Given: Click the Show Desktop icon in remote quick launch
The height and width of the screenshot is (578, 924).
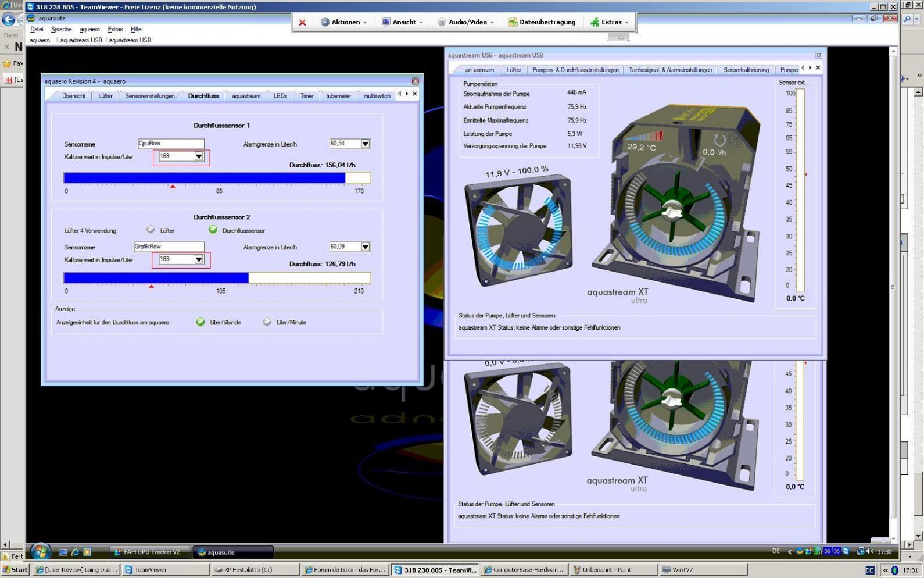Looking at the screenshot, I should click(x=63, y=552).
